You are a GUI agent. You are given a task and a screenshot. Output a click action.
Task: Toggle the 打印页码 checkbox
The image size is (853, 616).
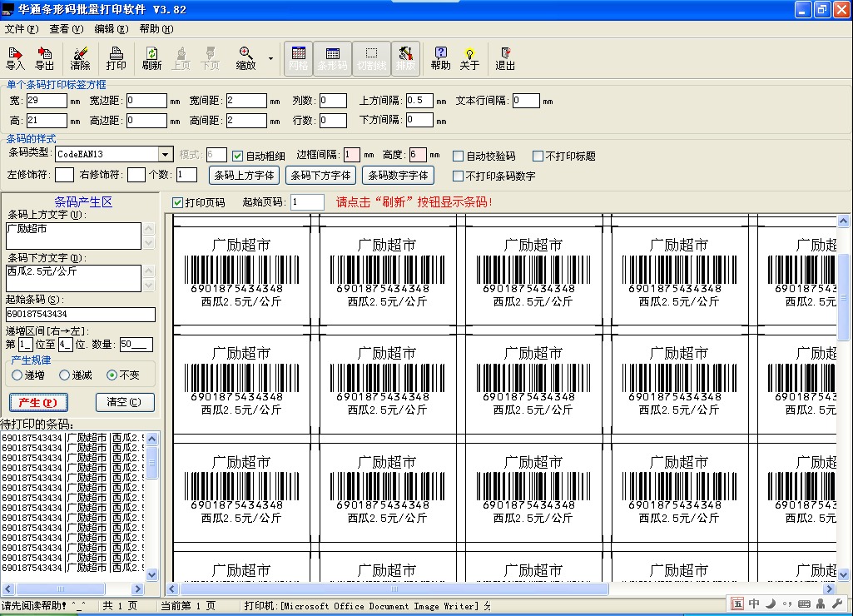click(177, 202)
